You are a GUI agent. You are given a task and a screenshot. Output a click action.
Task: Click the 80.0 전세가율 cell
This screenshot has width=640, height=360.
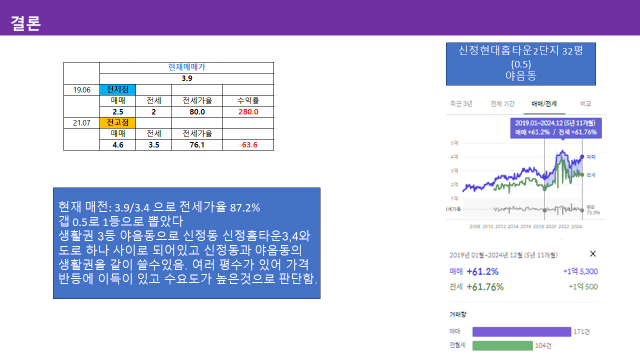[x=197, y=112]
